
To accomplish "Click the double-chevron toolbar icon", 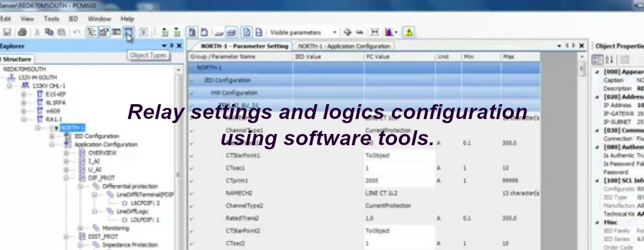I will pos(143,32).
